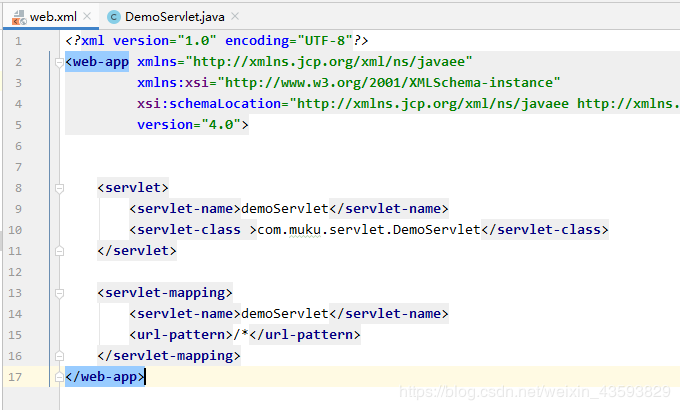Click the fold end marker at line 16
The width and height of the screenshot is (680, 410).
59,356
